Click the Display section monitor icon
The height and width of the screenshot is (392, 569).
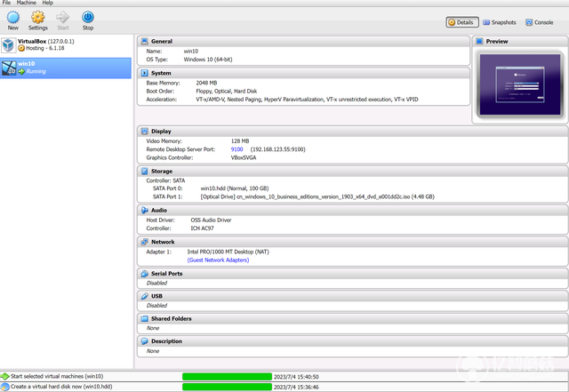pyautogui.click(x=144, y=131)
